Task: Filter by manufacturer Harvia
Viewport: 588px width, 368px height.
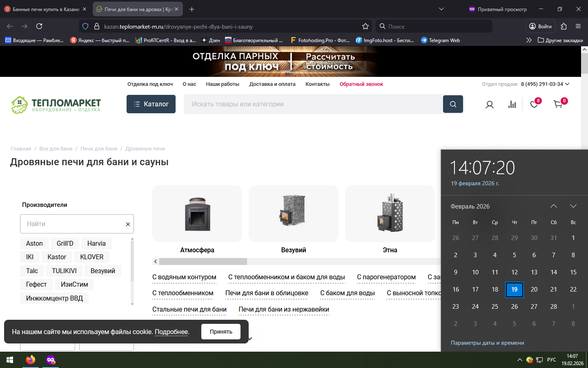Action: click(x=96, y=244)
